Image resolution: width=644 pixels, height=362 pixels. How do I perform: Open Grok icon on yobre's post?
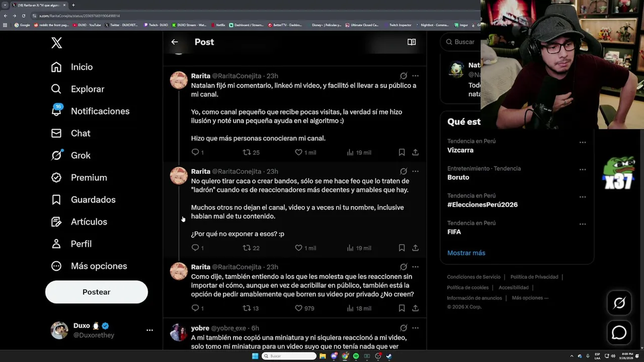(x=404, y=328)
